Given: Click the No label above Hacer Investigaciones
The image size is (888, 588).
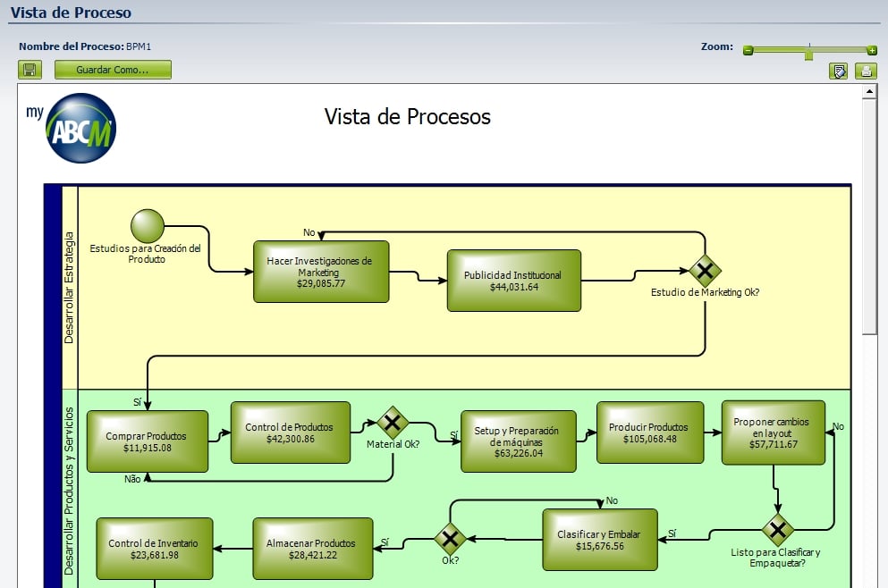Looking at the screenshot, I should pyautogui.click(x=309, y=232).
